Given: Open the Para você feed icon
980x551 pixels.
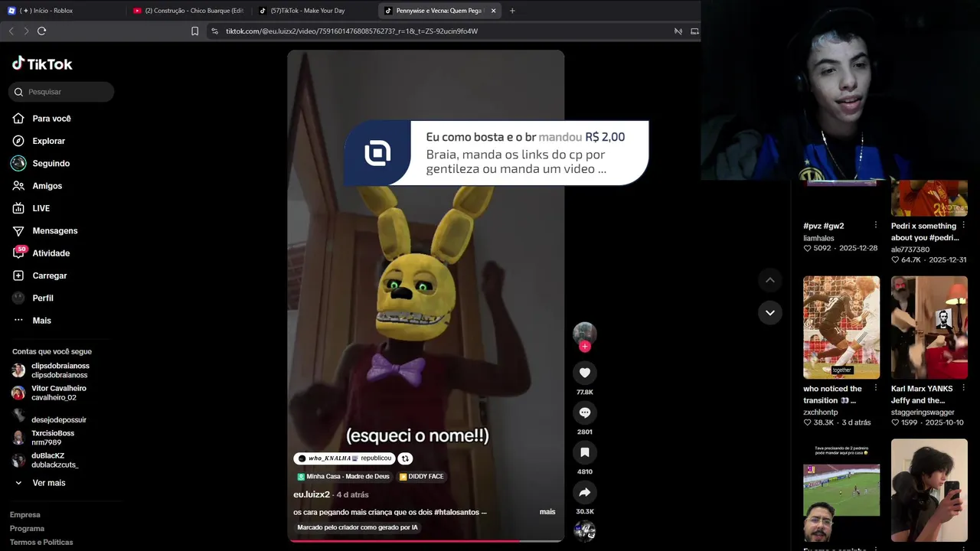Looking at the screenshot, I should coord(18,119).
